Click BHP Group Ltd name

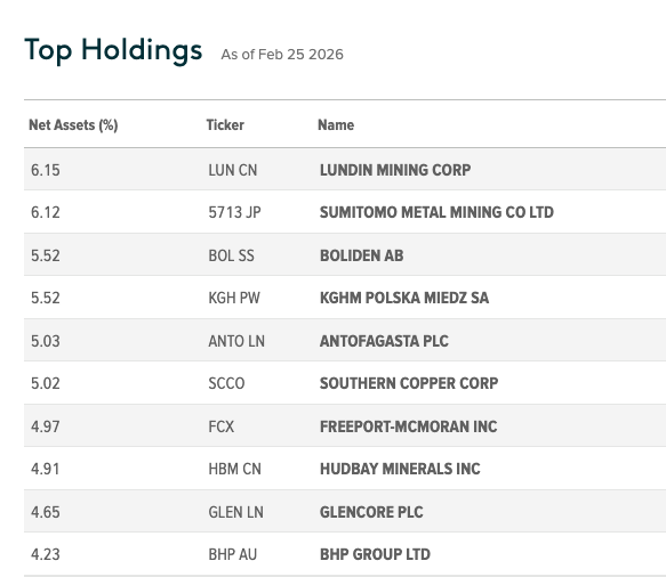[375, 554]
